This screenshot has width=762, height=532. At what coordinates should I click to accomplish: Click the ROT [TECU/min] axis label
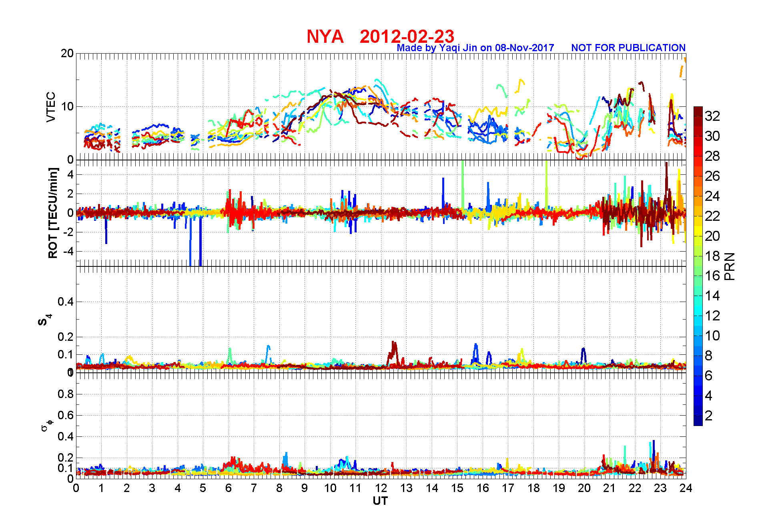coord(53,213)
